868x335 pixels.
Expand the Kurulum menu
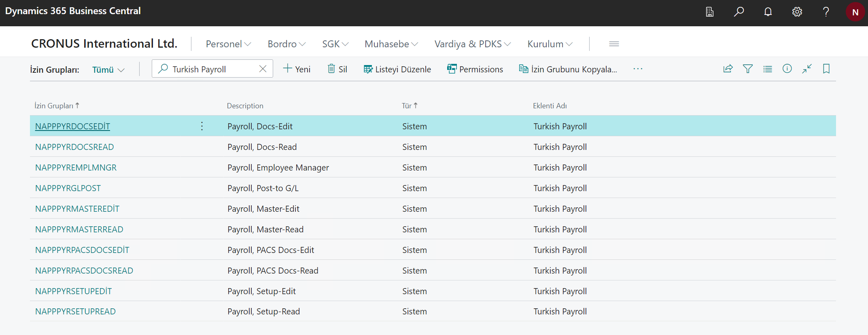click(550, 44)
